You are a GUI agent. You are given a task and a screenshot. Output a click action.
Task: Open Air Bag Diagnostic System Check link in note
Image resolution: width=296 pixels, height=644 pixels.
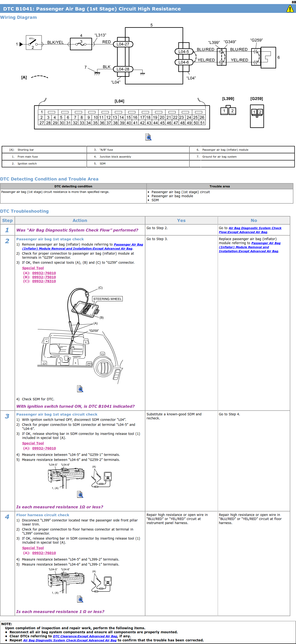[x=69, y=640]
